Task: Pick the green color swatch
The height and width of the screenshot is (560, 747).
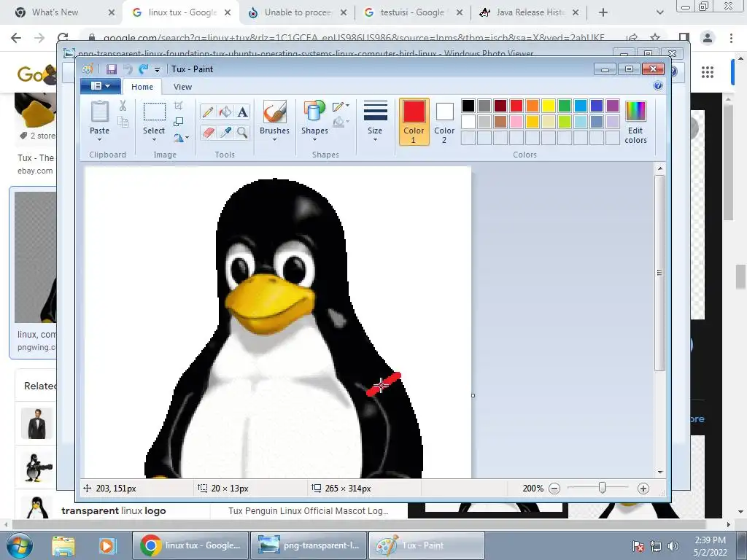Action: click(x=565, y=105)
